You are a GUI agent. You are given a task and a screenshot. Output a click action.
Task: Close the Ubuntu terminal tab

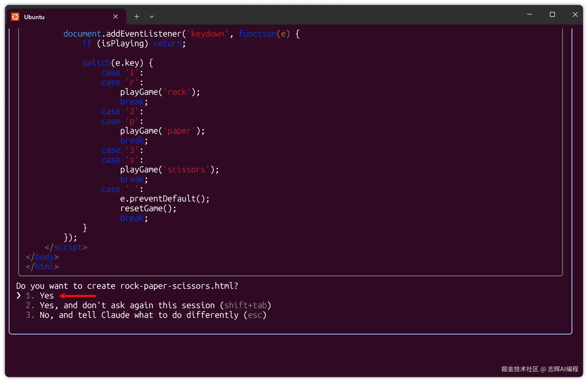pyautogui.click(x=116, y=17)
